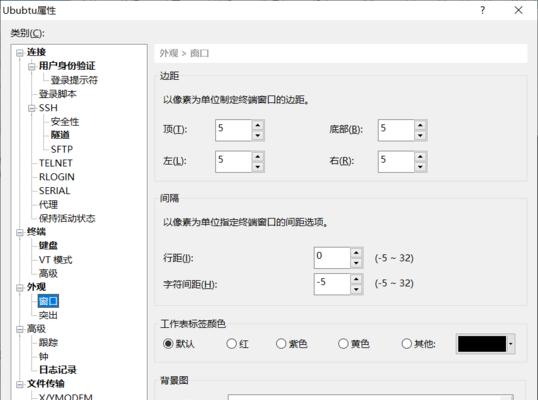
Task: Open the color swatch dropdown arrow
Action: [511, 344]
